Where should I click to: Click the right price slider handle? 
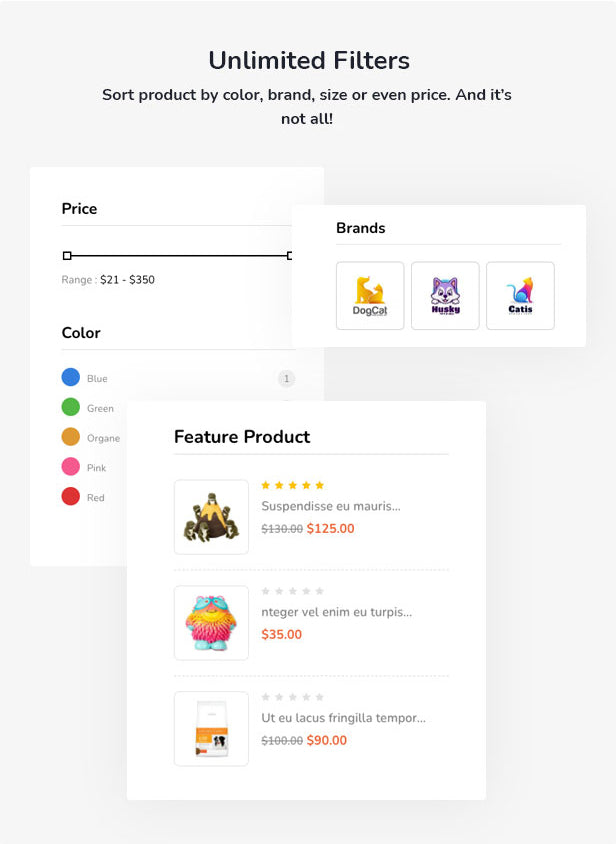click(x=290, y=256)
